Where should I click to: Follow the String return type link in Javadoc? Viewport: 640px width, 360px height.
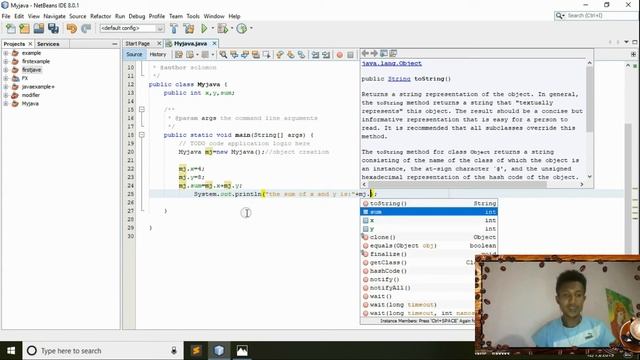click(x=399, y=79)
